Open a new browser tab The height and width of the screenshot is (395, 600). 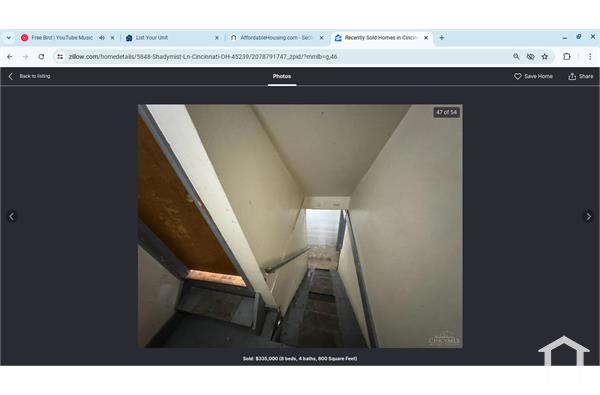click(x=442, y=38)
